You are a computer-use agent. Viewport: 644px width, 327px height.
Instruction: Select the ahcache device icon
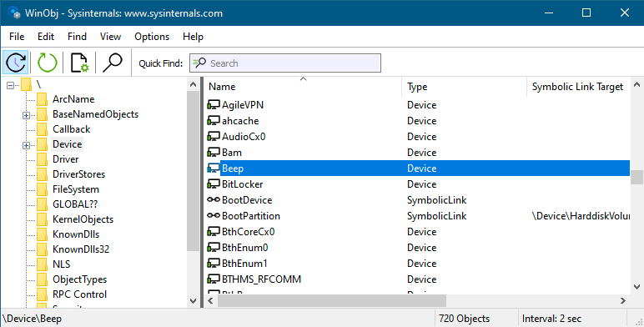[x=214, y=121]
